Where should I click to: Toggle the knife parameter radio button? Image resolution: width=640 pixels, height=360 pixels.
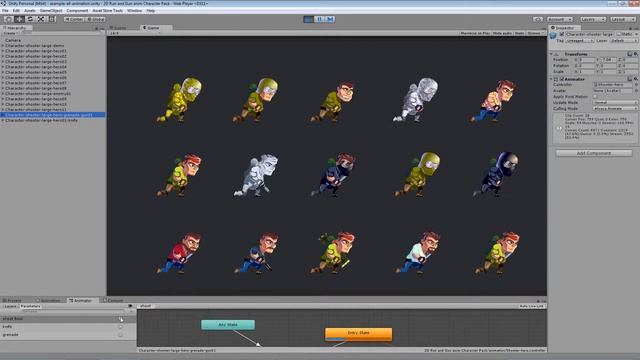120,327
